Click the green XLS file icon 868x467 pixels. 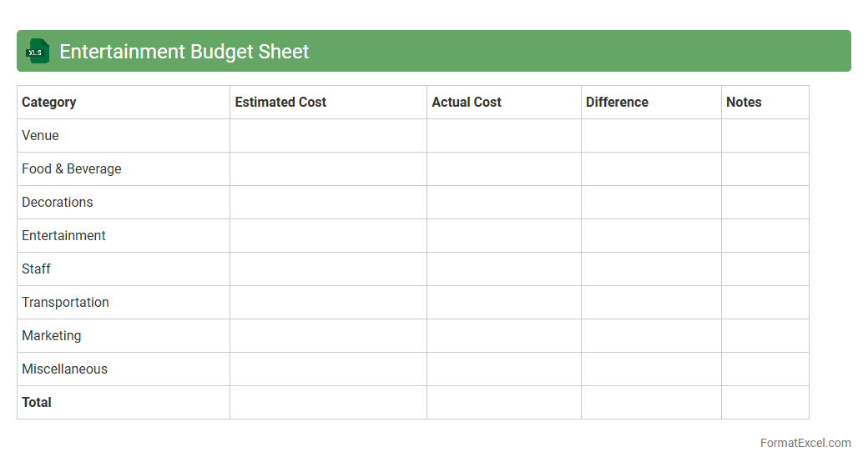pos(38,52)
